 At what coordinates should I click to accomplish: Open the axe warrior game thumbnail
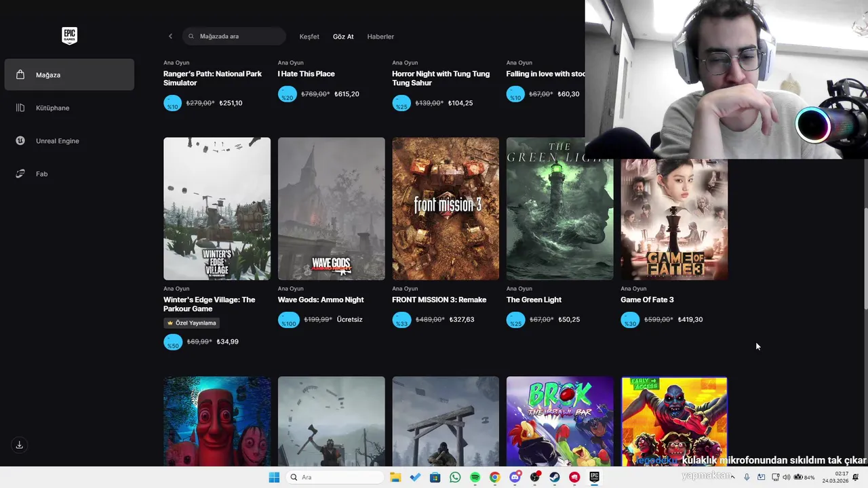click(331, 421)
